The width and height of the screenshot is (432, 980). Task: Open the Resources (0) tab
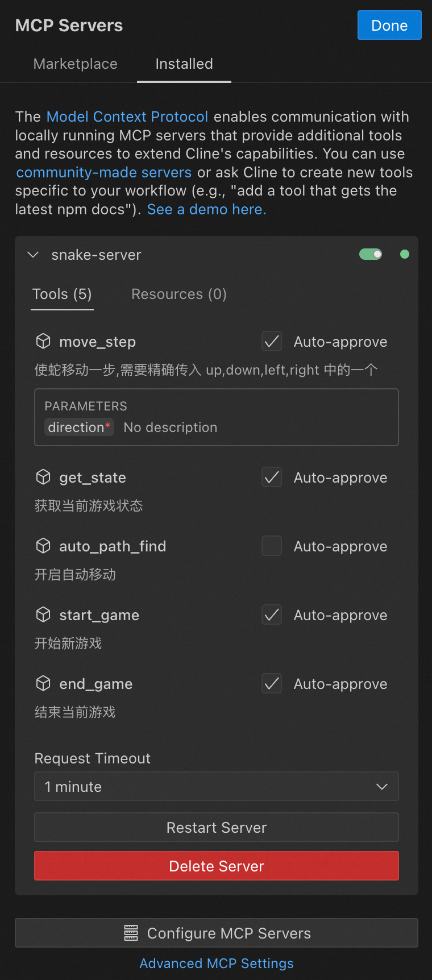(x=178, y=294)
